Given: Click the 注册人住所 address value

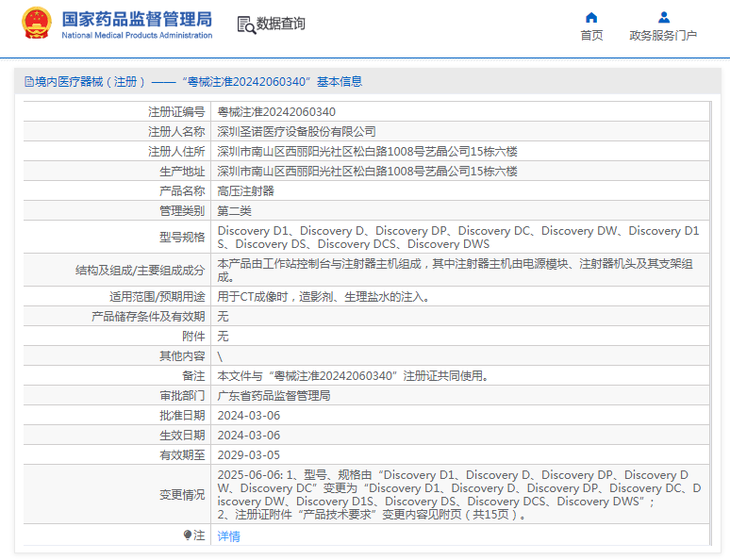Looking at the screenshot, I should tap(367, 151).
